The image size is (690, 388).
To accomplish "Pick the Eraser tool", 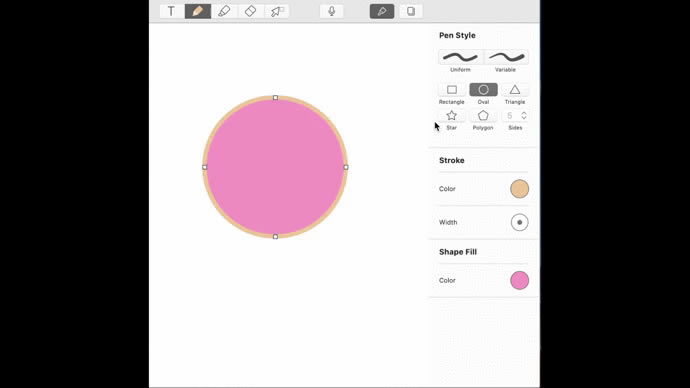I will click(250, 11).
